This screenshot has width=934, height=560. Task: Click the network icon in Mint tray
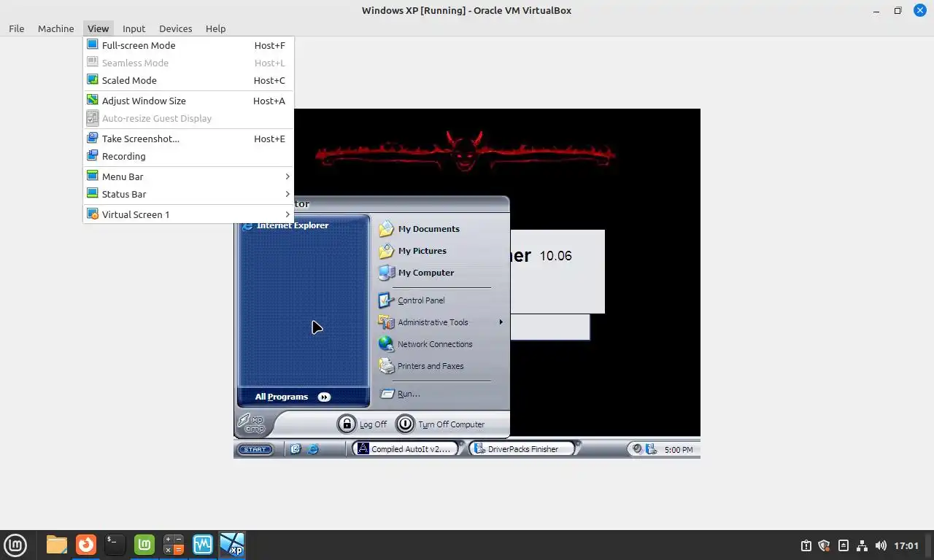(x=862, y=545)
